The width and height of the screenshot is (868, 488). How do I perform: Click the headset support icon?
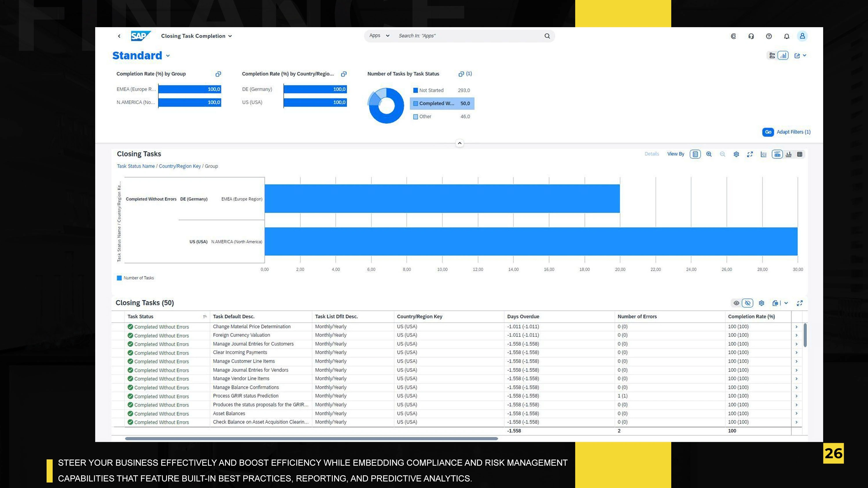(x=751, y=36)
